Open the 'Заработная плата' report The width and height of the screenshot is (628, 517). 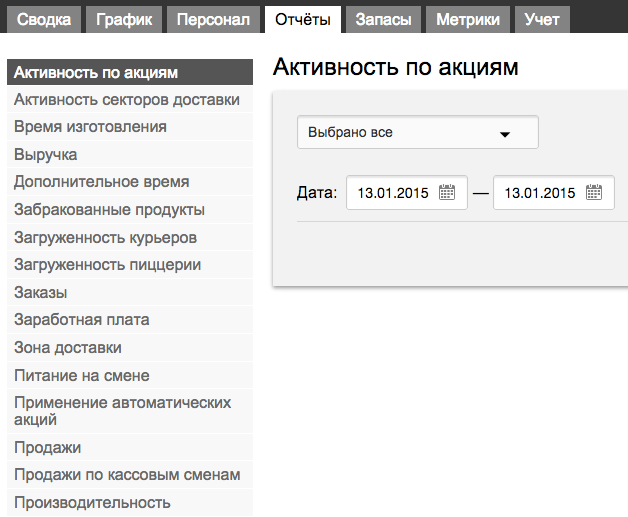coord(130,320)
